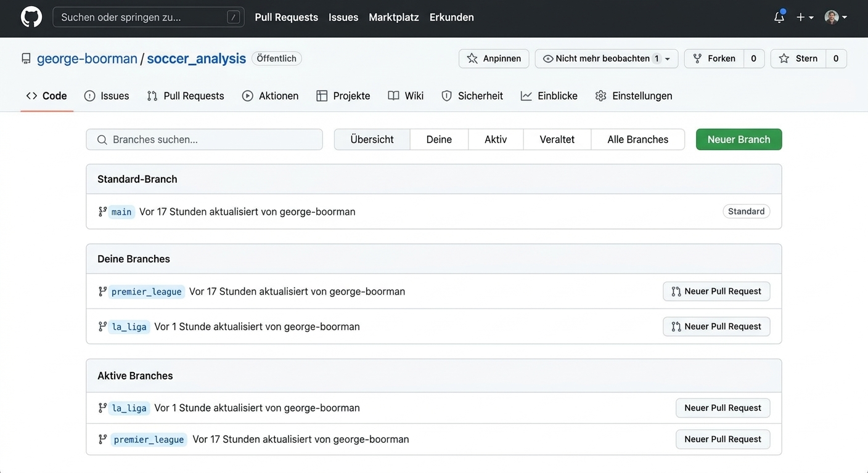Viewport: 868px width, 473px height.
Task: Neuer Pull Request for premier_league in Deine Branches
Action: click(x=716, y=291)
